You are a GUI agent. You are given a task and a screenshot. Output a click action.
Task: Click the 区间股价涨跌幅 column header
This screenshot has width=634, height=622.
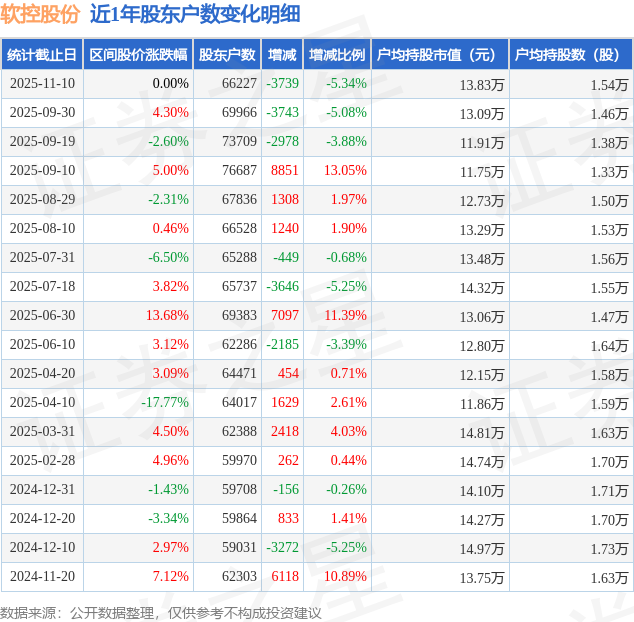pos(137,55)
